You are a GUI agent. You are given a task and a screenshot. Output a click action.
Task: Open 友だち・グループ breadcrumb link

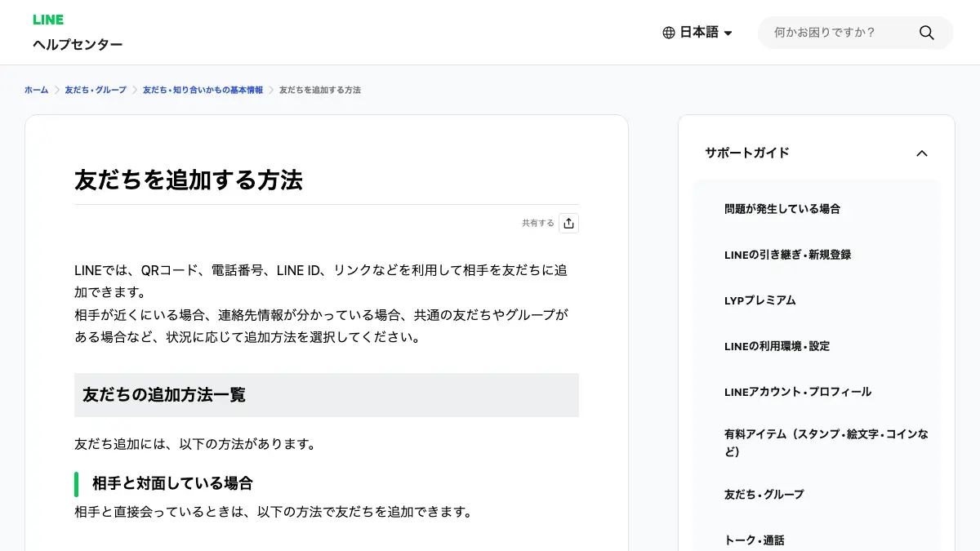point(96,90)
